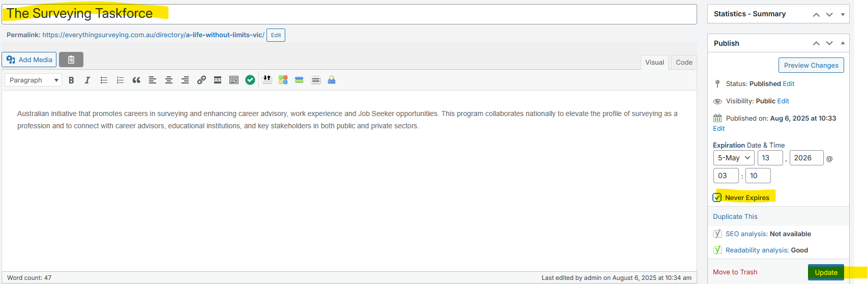Image resolution: width=868 pixels, height=284 pixels.
Task: Align text right
Action: click(185, 80)
